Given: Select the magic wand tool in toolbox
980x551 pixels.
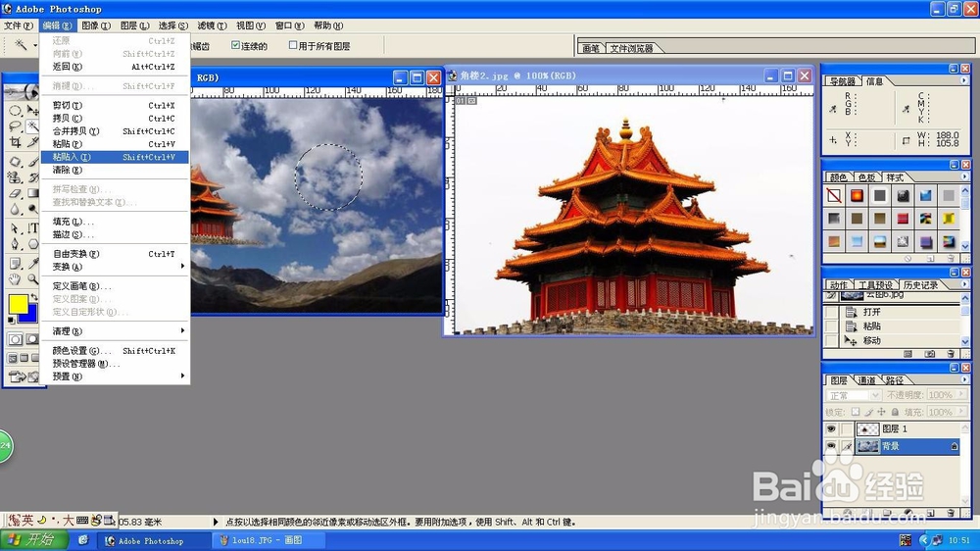Looking at the screenshot, I should (32, 126).
